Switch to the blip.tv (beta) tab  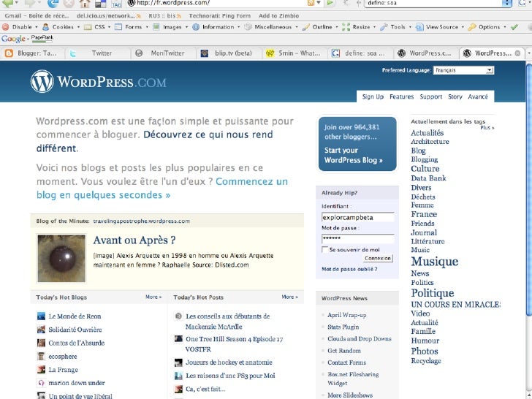(x=229, y=53)
